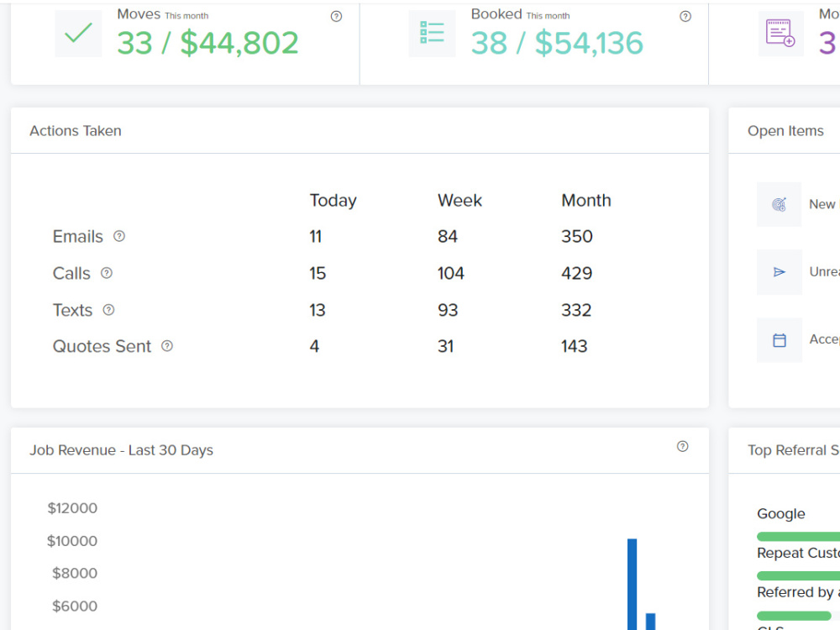Click the Google referral source label
840x630 pixels.
781,514
